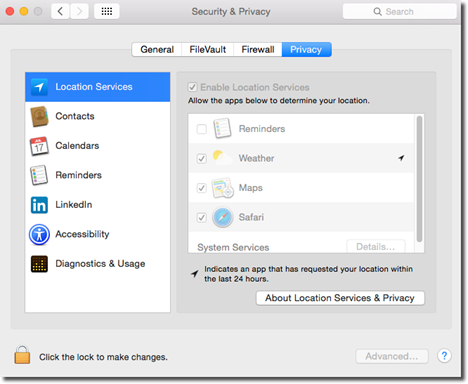Switch to the General tab
The image size is (468, 384).
pyautogui.click(x=157, y=50)
